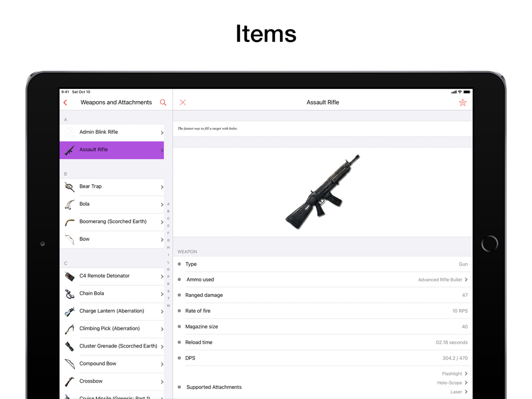Click the Boomerang item icon

[70, 222]
